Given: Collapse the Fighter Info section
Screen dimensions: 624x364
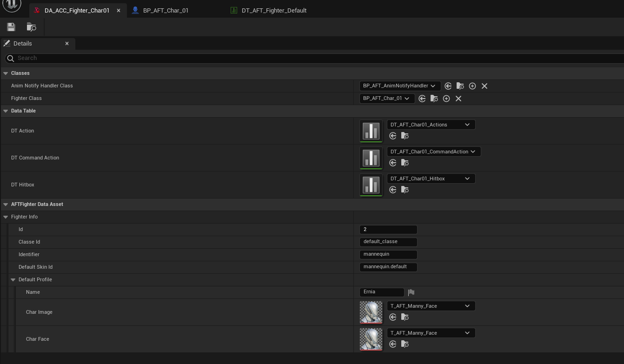Looking at the screenshot, I should click(6, 217).
